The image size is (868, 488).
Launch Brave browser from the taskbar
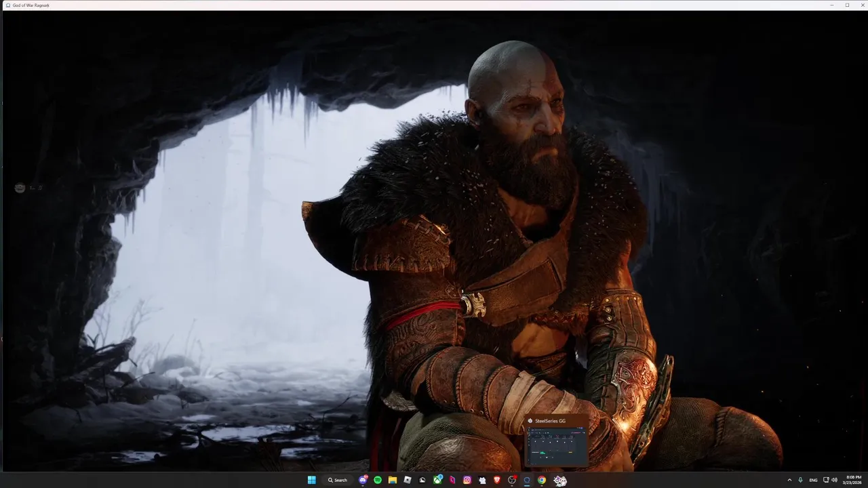[x=497, y=480]
